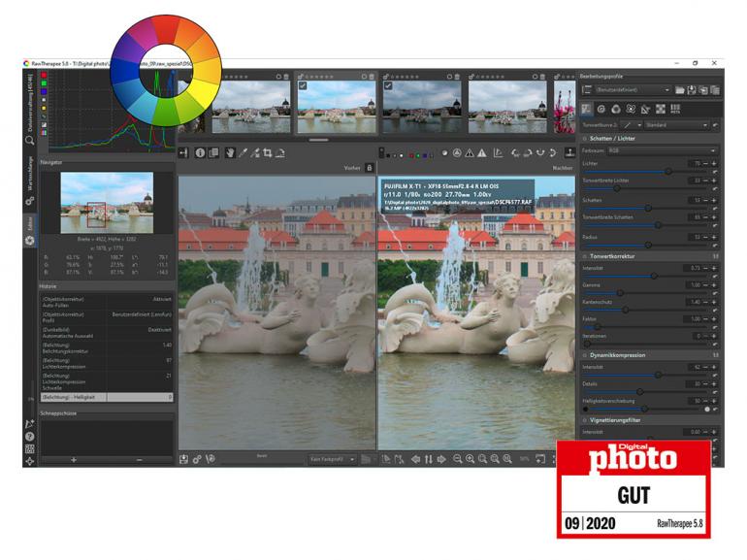Viewport: 747px width, 560px height.
Task: Add a new snapshot with plus
Action: point(74,460)
